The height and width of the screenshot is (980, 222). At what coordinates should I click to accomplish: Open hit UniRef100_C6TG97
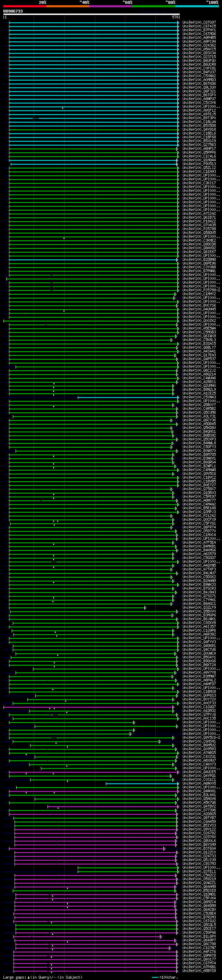click(x=199, y=23)
